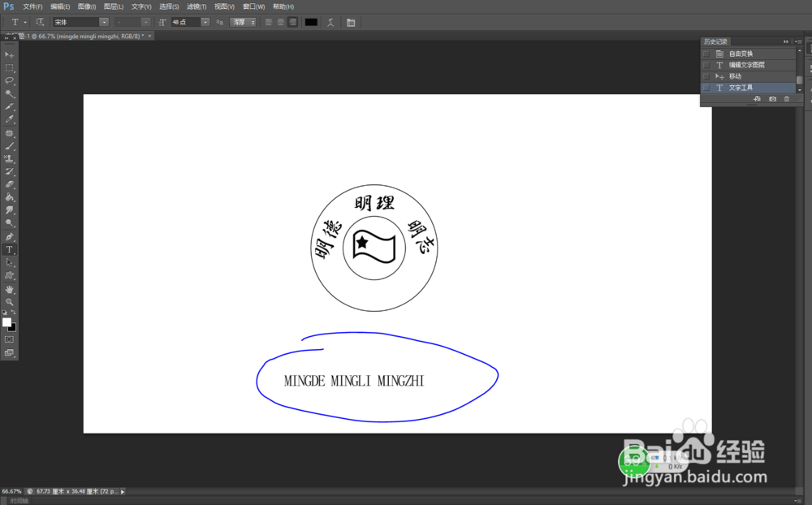Select the Eraser tool
Image resolution: width=812 pixels, height=505 pixels.
[x=9, y=184]
